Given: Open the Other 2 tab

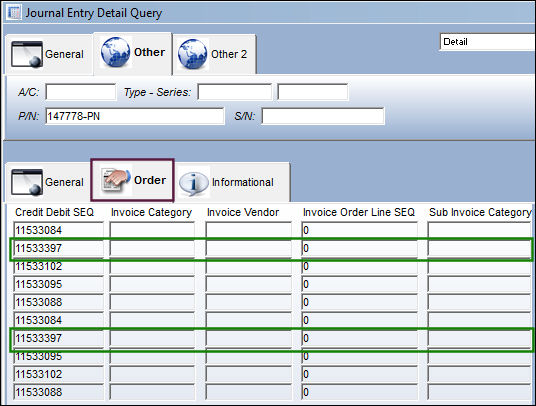Looking at the screenshot, I should [x=214, y=54].
